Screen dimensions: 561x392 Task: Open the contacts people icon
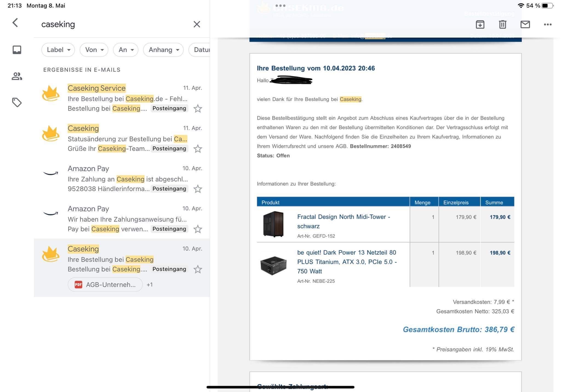pos(17,76)
